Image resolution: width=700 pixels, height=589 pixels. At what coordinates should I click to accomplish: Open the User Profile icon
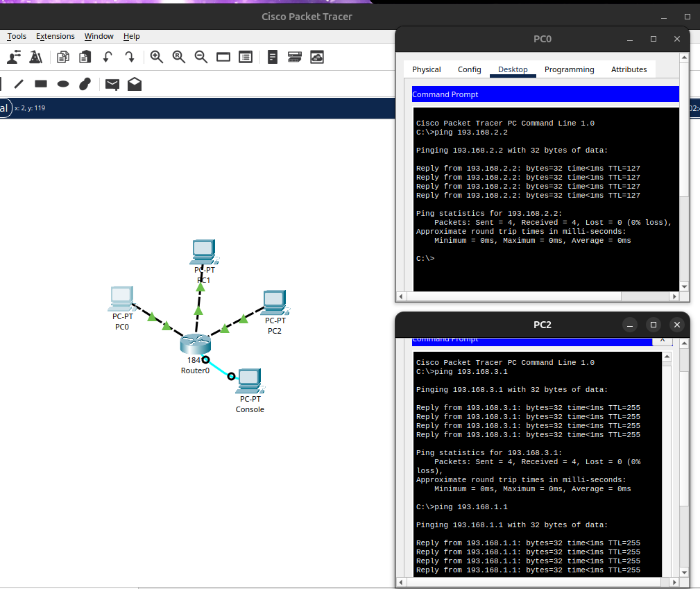(x=14, y=57)
